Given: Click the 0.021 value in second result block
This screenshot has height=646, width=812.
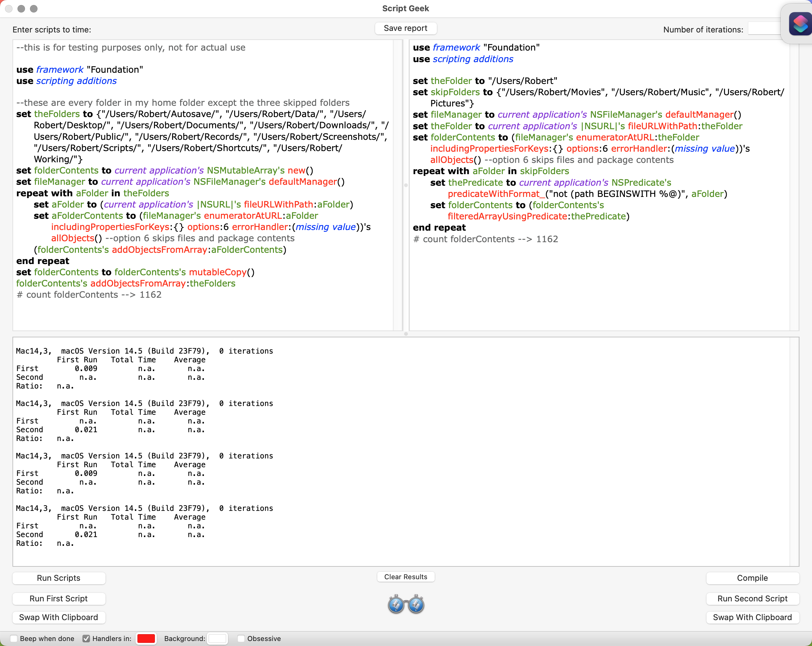Looking at the screenshot, I should click(x=86, y=430).
